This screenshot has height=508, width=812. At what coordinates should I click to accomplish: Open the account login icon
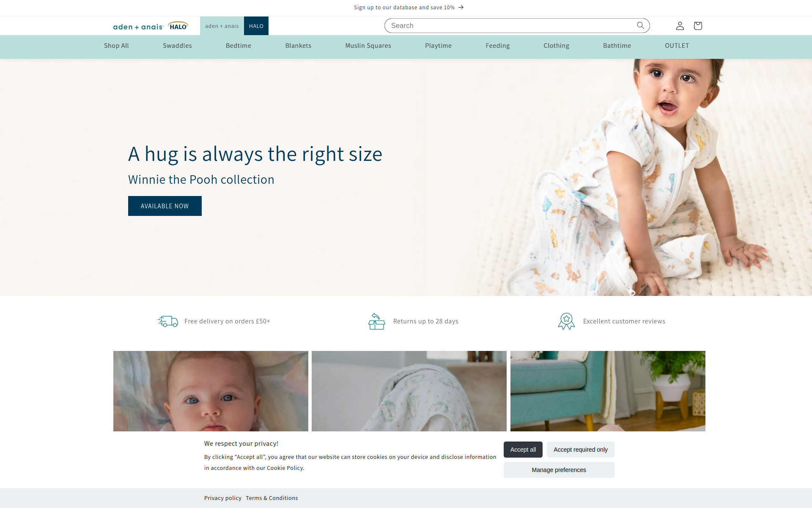pyautogui.click(x=680, y=26)
